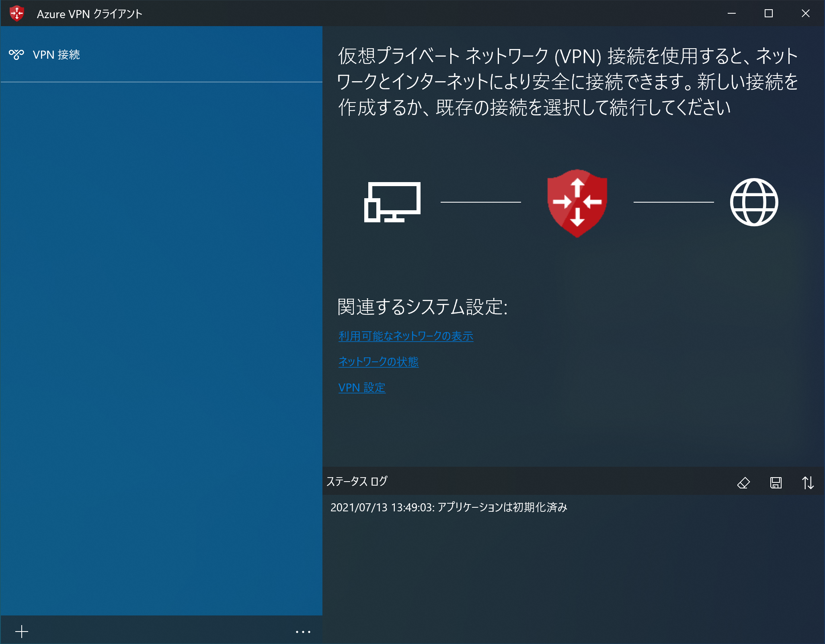
Task: Select the VPN 接続 sidebar heading
Action: 56,55
